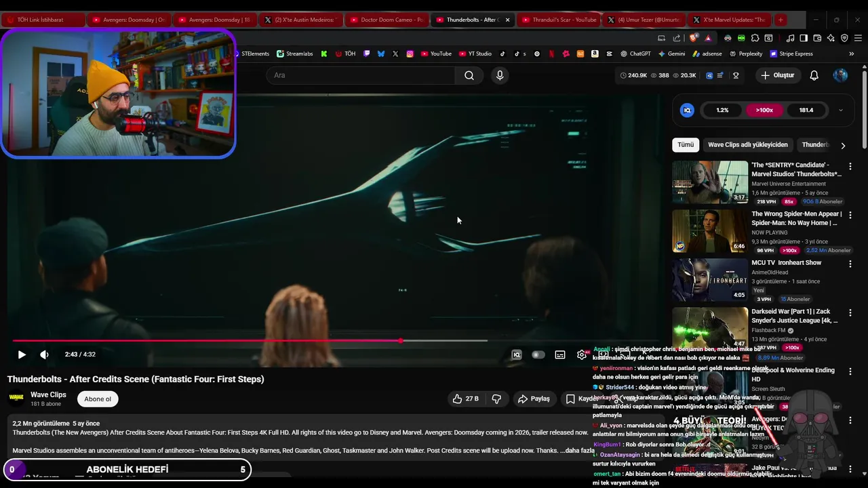Open the account profile avatar menu
The width and height of the screenshot is (868, 488).
pyautogui.click(x=841, y=75)
